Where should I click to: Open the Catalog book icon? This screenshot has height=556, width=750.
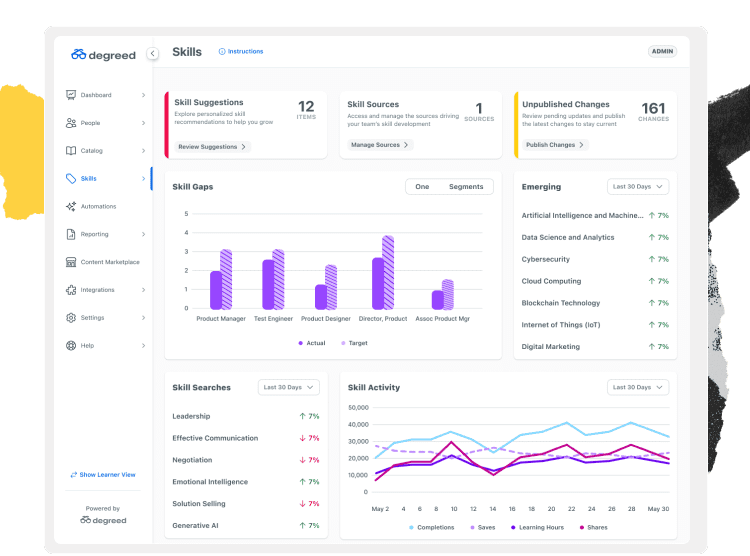click(x=71, y=151)
